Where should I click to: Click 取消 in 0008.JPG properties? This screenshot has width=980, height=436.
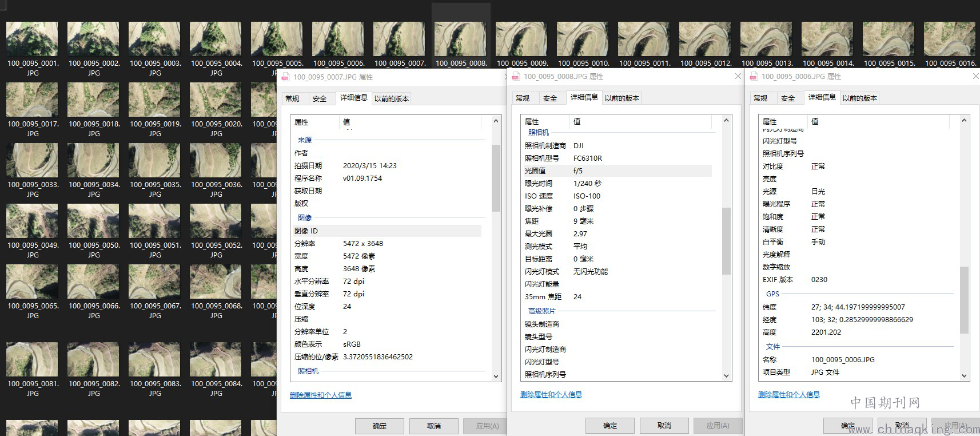(x=664, y=425)
